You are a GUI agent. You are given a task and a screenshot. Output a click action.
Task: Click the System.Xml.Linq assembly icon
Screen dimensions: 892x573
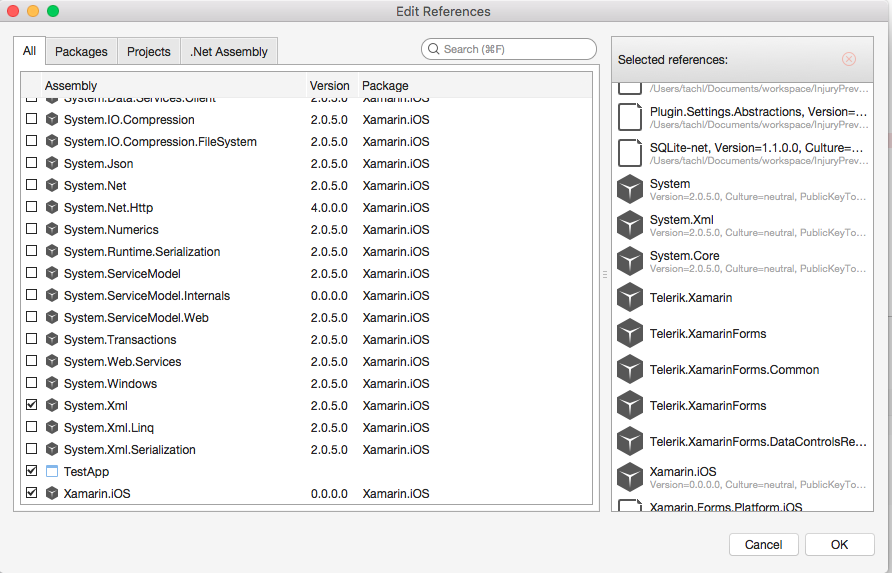52,427
